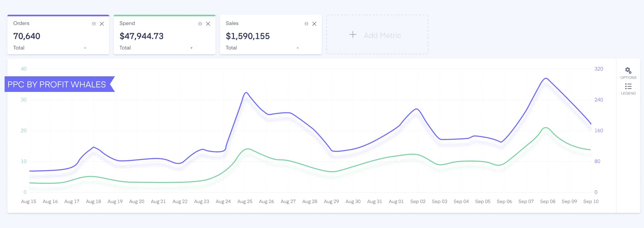
Task: Click the Sep 08 date label on axis
Action: [547, 201]
